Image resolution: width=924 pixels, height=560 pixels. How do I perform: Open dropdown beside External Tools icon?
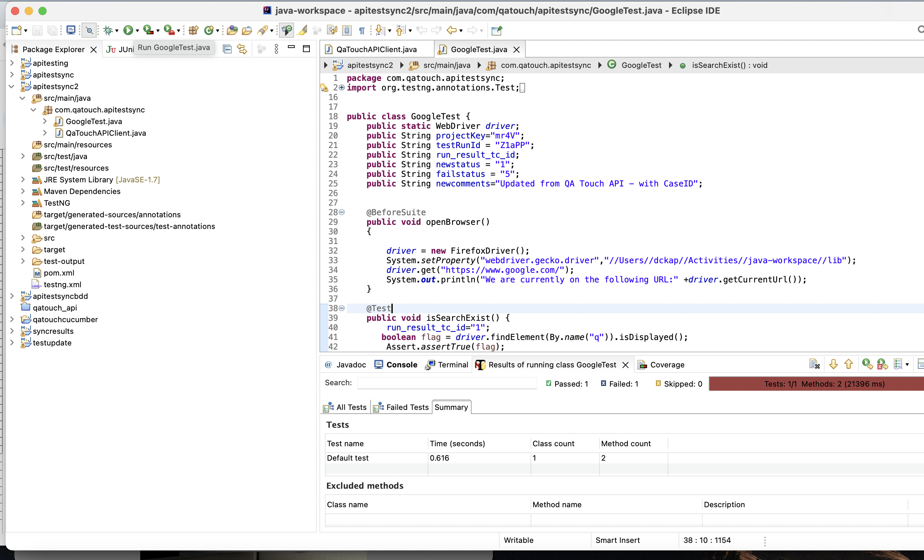[179, 31]
